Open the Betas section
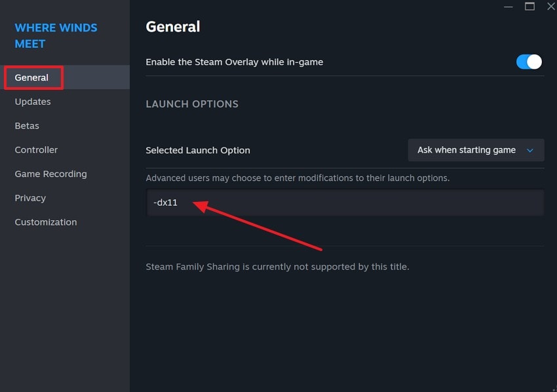The width and height of the screenshot is (557, 392). 27,125
